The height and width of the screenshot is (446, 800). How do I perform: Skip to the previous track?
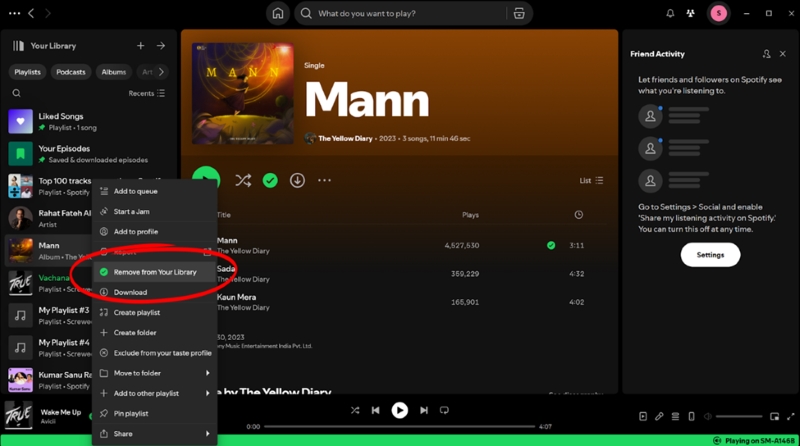(x=376, y=410)
